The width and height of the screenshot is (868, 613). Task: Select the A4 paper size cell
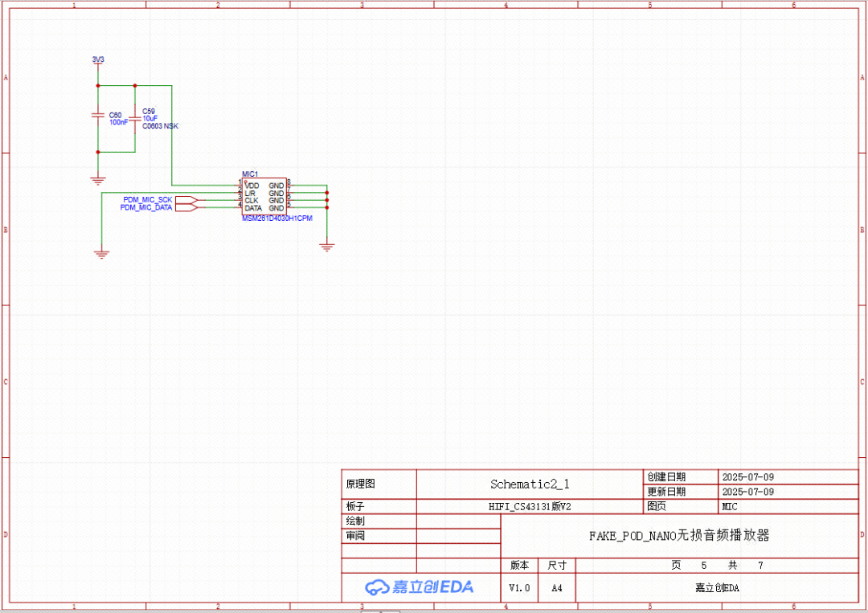[x=557, y=588]
